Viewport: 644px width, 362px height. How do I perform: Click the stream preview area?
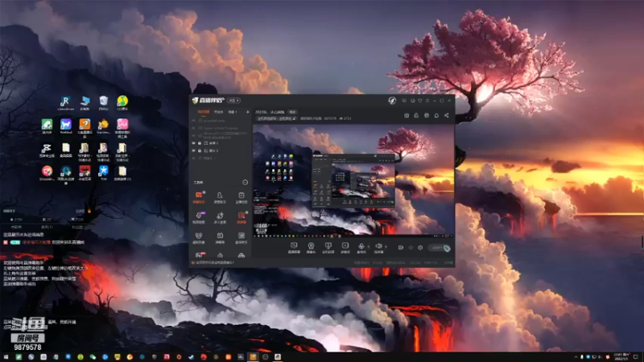[353, 180]
